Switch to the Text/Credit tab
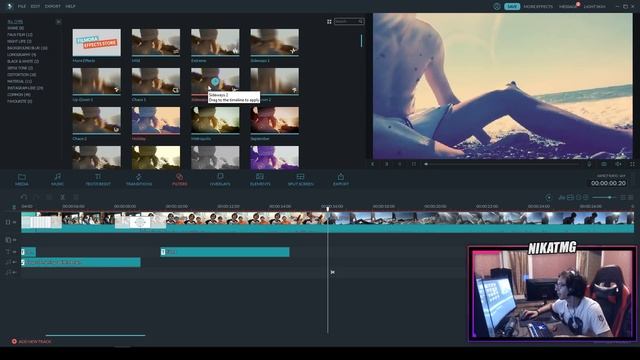 98,180
